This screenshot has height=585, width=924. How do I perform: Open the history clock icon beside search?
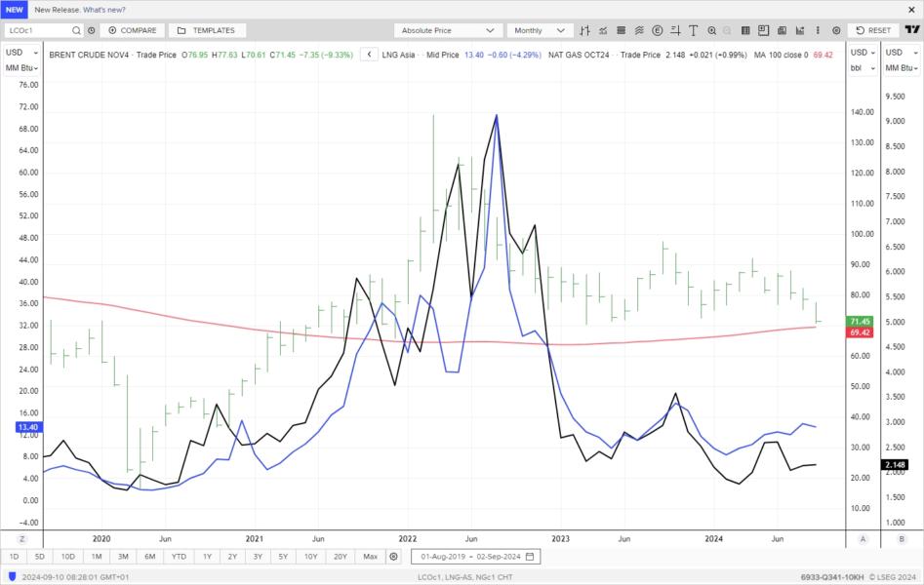click(x=91, y=30)
